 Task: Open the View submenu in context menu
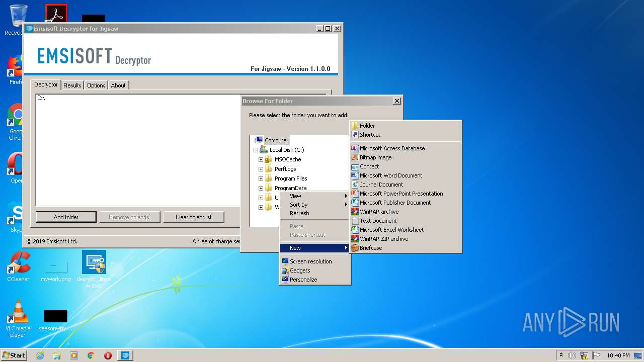coord(315,196)
